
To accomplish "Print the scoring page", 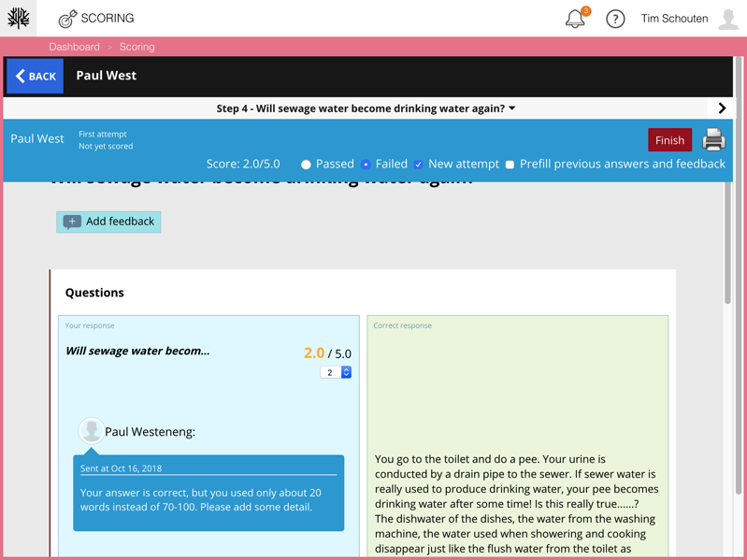I will (x=713, y=140).
